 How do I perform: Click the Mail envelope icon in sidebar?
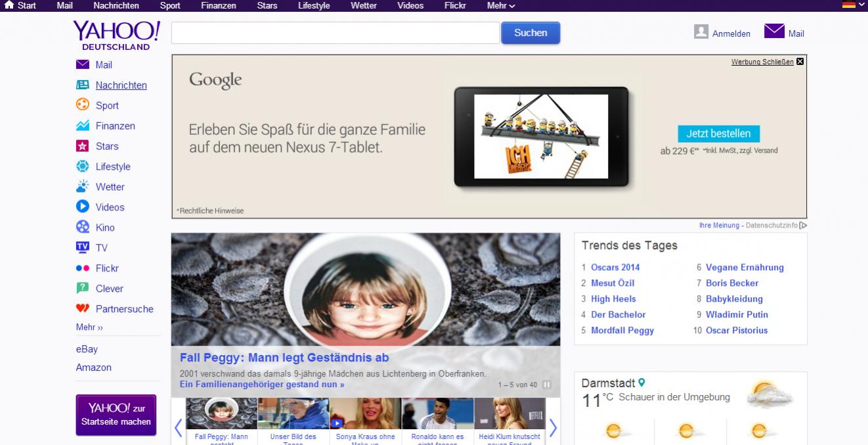pos(83,64)
